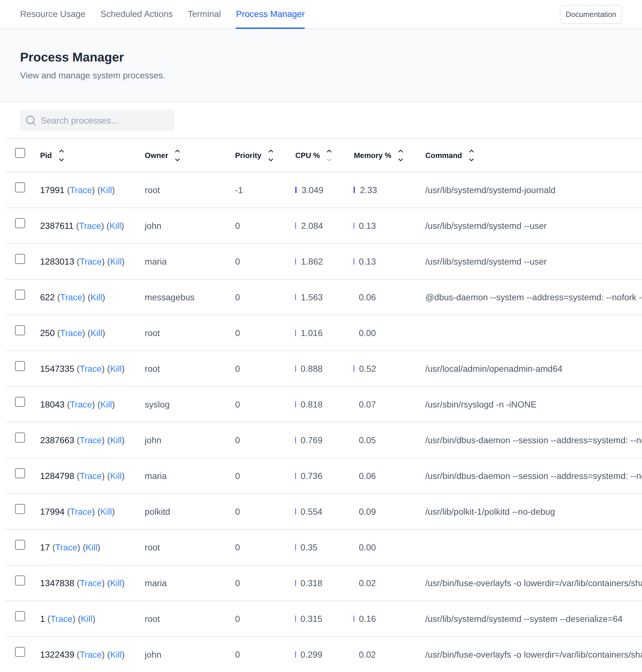This screenshot has width=642, height=672.
Task: Open the Resource Usage tab
Action: click(x=53, y=14)
